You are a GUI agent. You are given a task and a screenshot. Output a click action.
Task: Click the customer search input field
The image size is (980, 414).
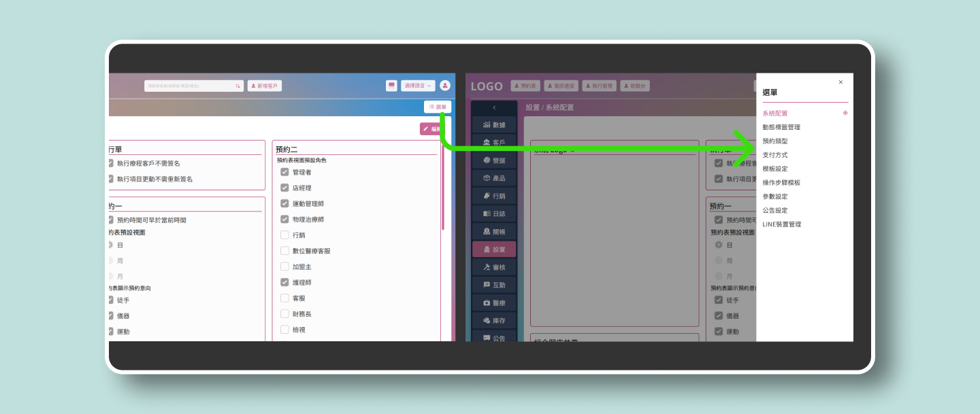189,86
